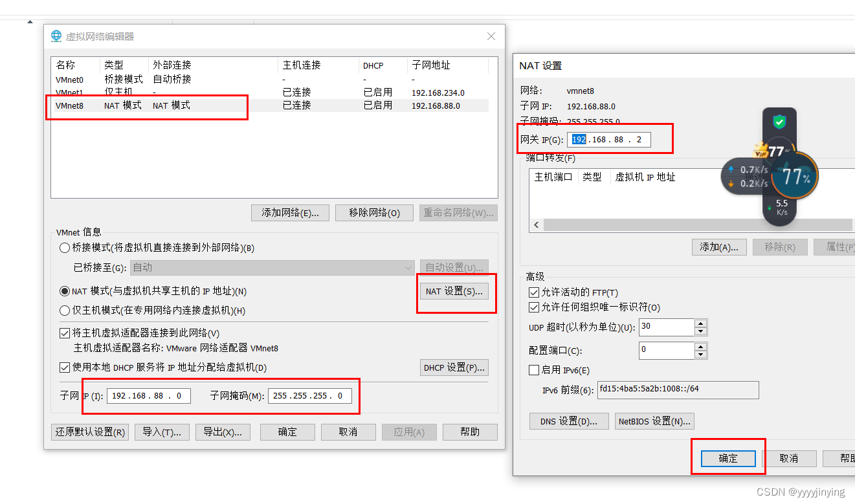Viewport: 855px width, 504px height.
Task: Select the 仅主机模式 radio button
Action: [65, 311]
